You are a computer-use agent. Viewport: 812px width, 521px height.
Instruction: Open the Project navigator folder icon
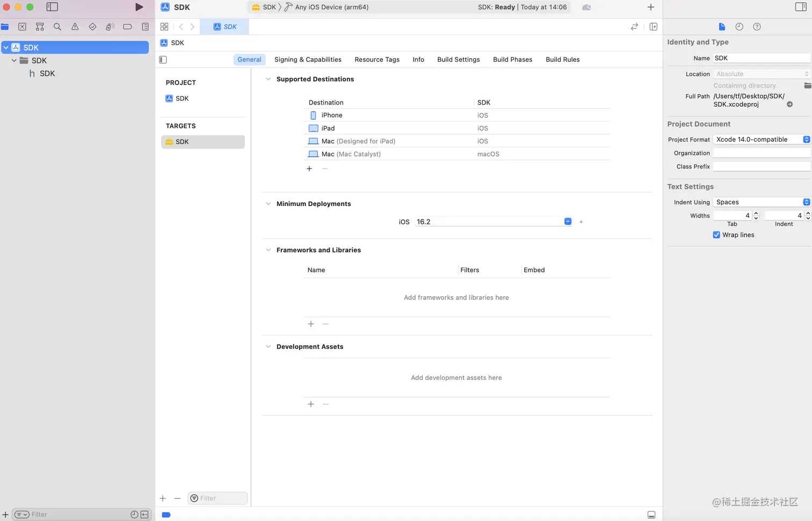coord(5,26)
